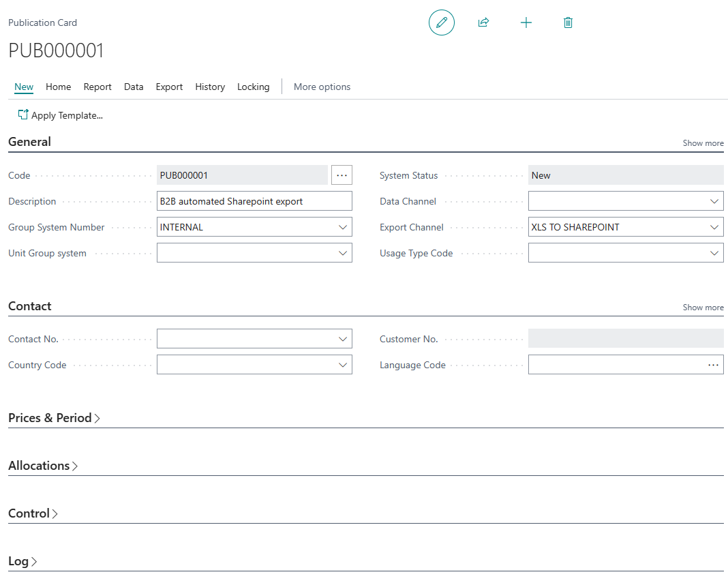The height and width of the screenshot is (583, 728).
Task: Open the History menu
Action: point(210,87)
